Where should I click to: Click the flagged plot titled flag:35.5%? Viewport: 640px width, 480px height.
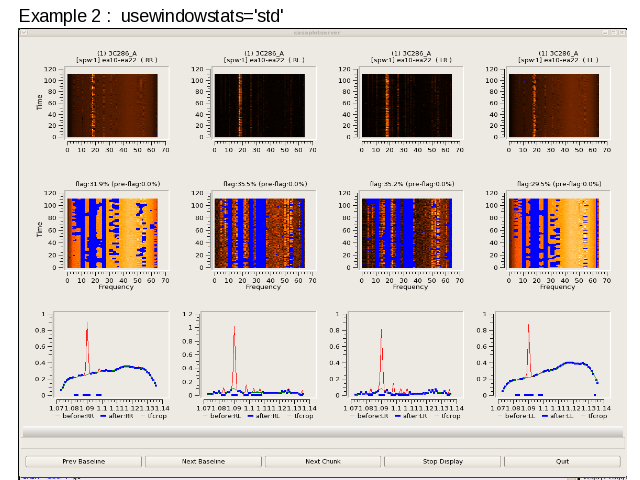[x=260, y=233]
